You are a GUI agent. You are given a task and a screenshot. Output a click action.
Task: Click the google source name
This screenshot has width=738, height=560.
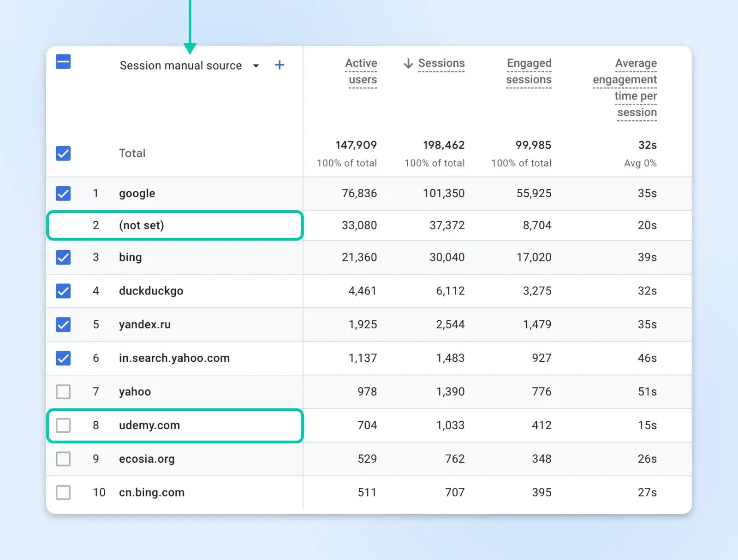tap(137, 194)
